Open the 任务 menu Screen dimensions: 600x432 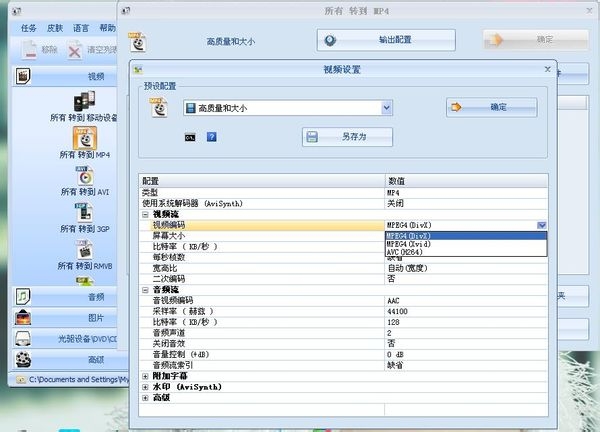(x=29, y=28)
